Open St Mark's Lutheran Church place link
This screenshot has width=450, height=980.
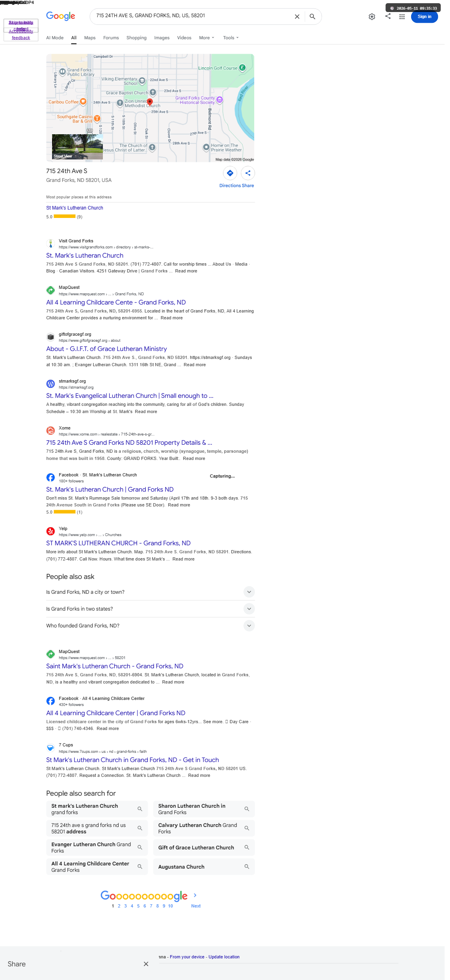click(74, 208)
